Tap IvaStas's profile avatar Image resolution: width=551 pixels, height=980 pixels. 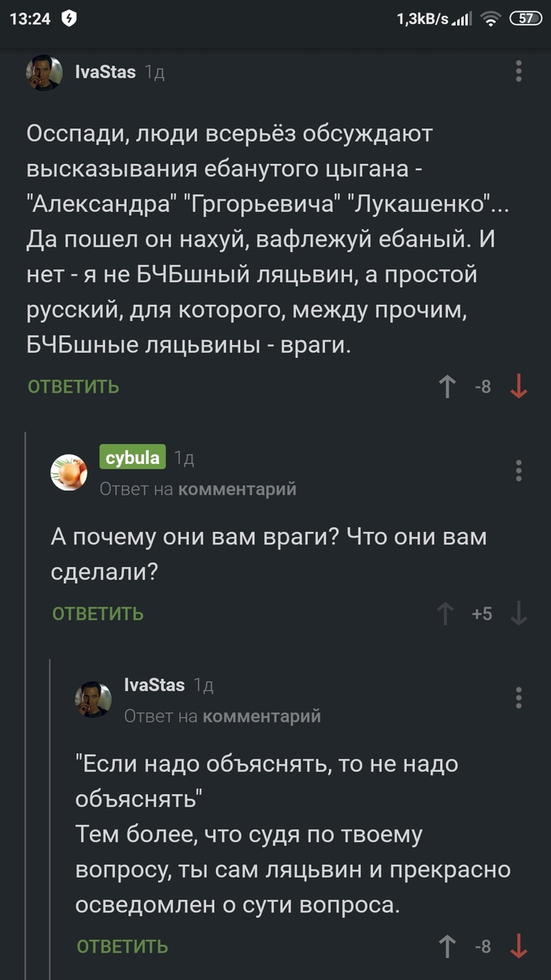44,71
